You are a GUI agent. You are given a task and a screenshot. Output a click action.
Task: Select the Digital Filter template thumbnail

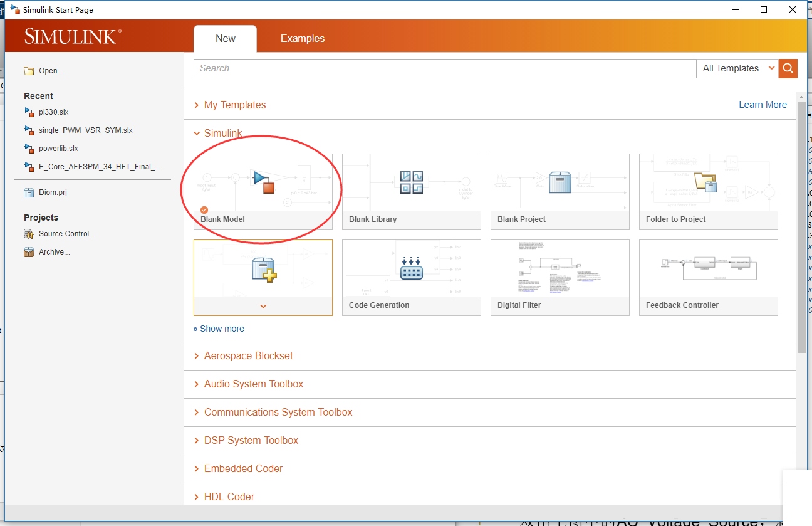tap(560, 268)
